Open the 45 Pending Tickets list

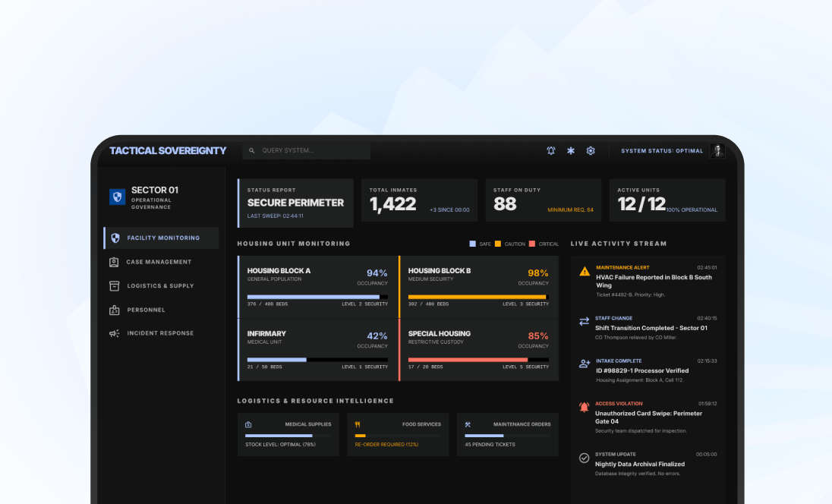coord(490,443)
